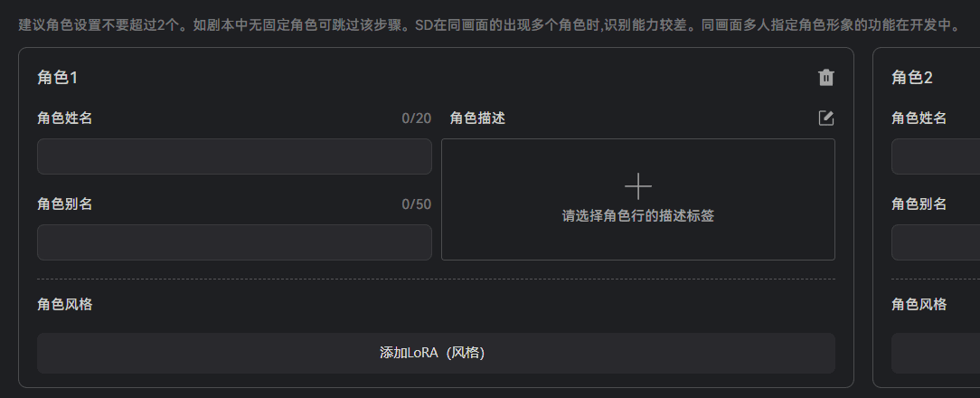Focus the 角色姓名 input field in 角色1
The width and height of the screenshot is (980, 398).
pos(234,156)
